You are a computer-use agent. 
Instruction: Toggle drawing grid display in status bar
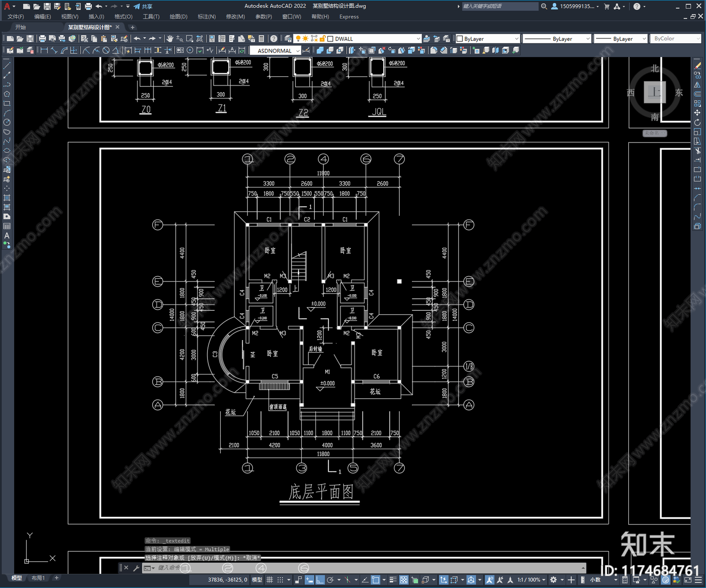click(x=270, y=580)
